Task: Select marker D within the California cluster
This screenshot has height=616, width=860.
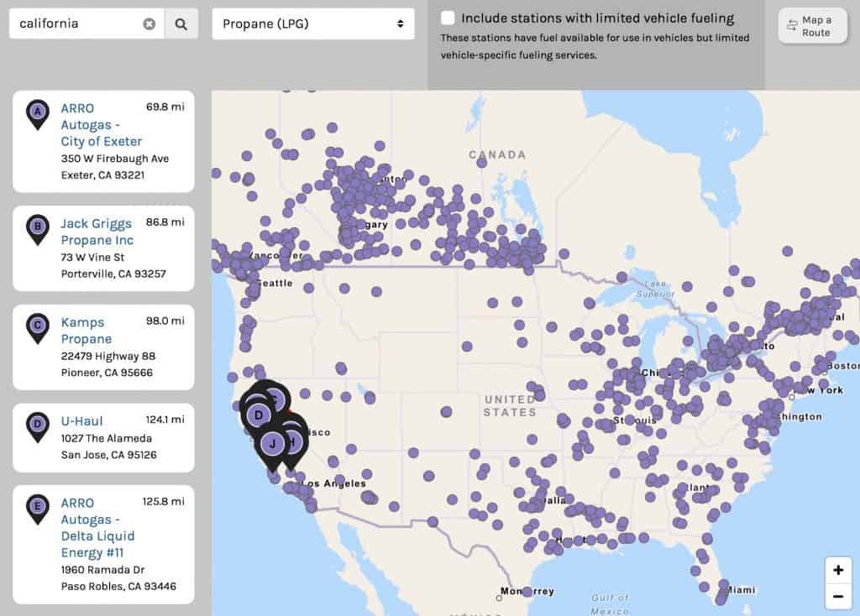Action: coord(257,413)
